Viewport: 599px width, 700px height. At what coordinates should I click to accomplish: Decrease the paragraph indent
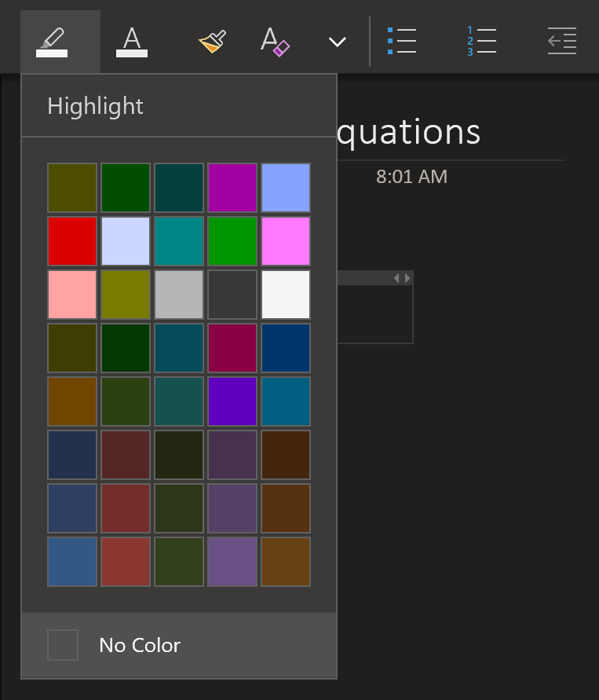pos(562,41)
